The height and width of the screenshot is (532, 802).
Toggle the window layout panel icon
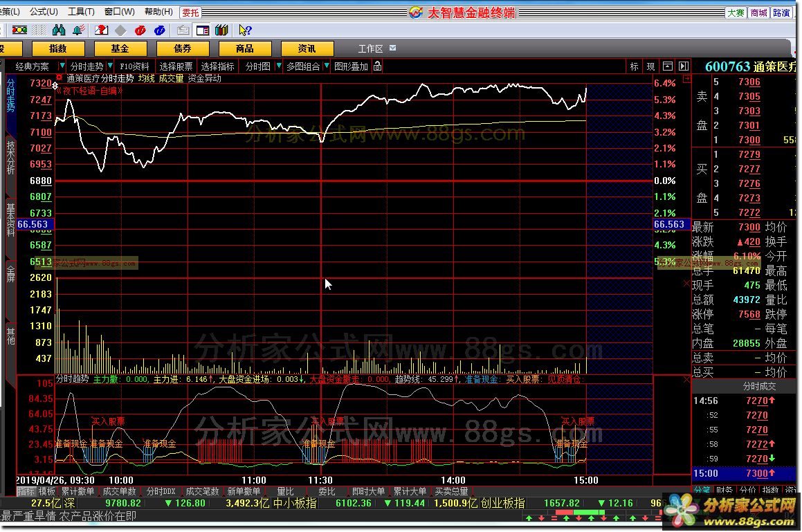[203, 30]
